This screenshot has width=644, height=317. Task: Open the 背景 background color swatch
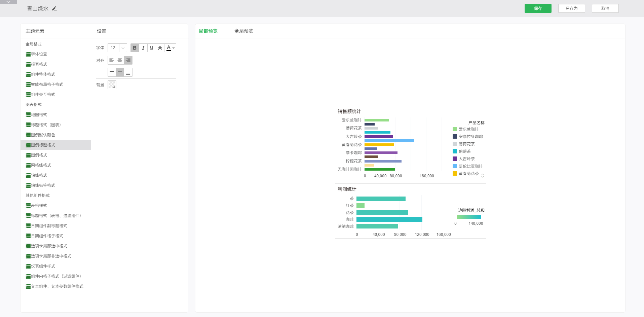click(x=112, y=85)
